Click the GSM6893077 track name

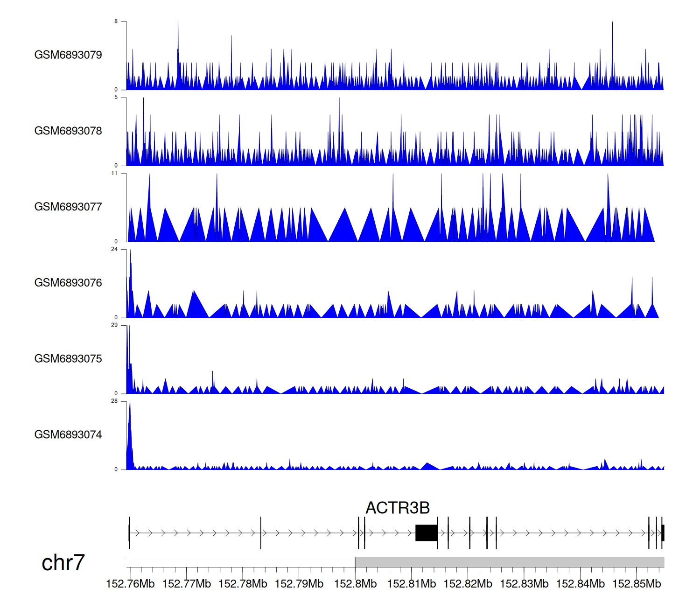coord(68,207)
